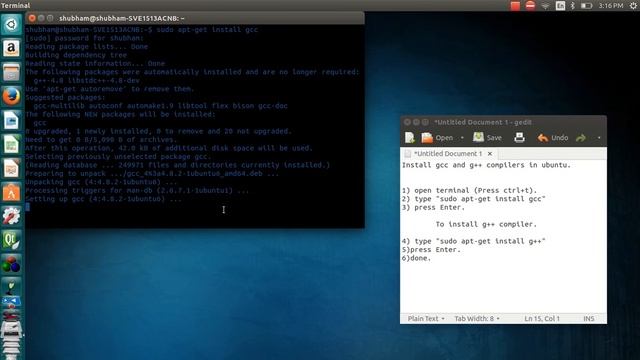Expand gedit toolbar overflow arrow
Image resolution: width=640 pixels, height=360 pixels.
[x=599, y=138]
